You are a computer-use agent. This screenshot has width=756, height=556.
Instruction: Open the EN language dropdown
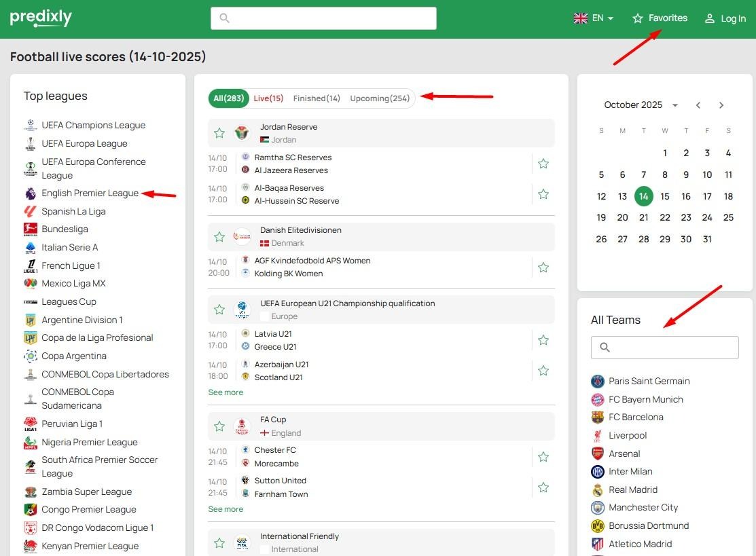coord(594,18)
